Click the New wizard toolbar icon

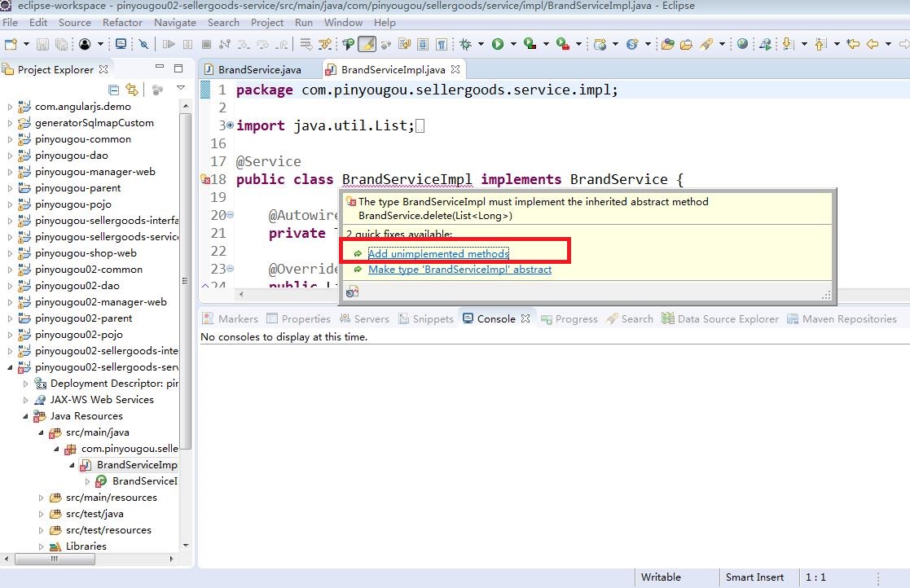coord(11,44)
